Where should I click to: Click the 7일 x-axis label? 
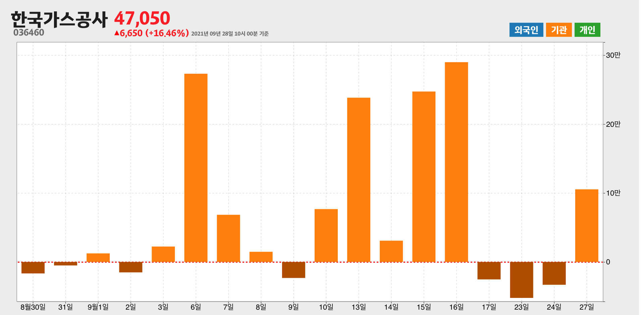click(x=228, y=307)
